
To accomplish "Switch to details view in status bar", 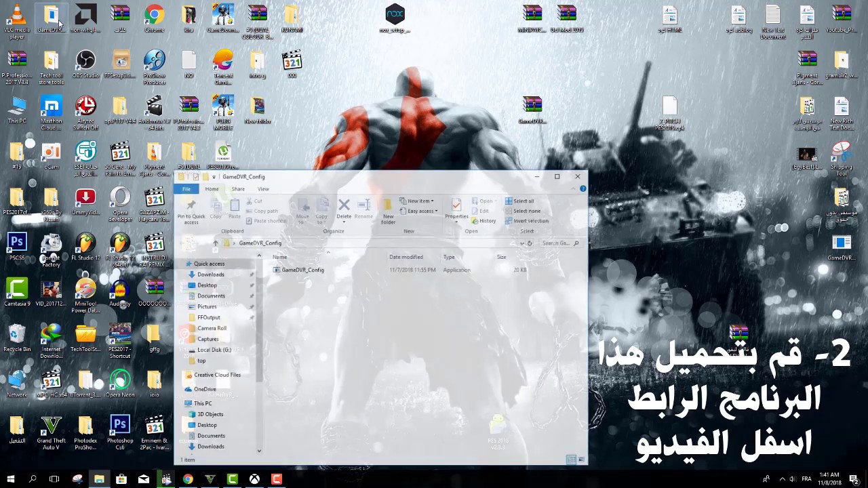I will (x=572, y=460).
